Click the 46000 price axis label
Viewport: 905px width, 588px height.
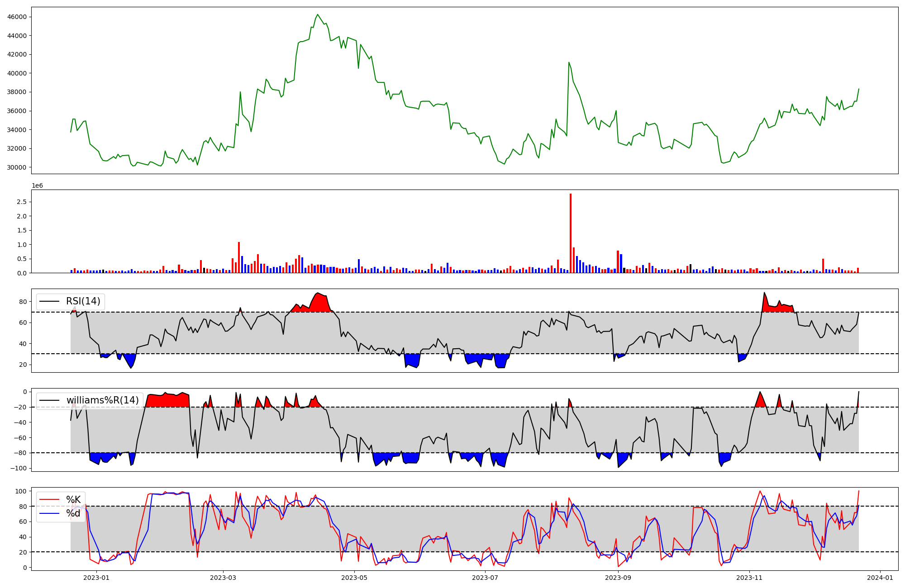(x=17, y=17)
